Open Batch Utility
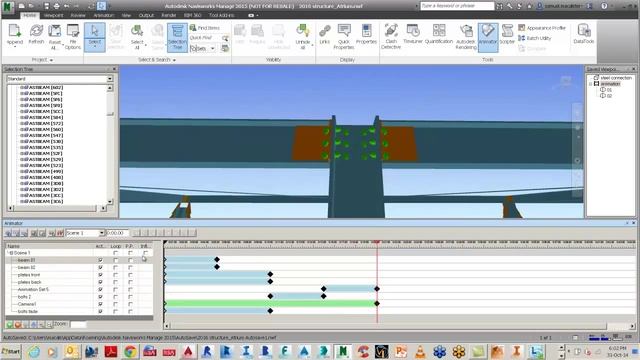 534,38
